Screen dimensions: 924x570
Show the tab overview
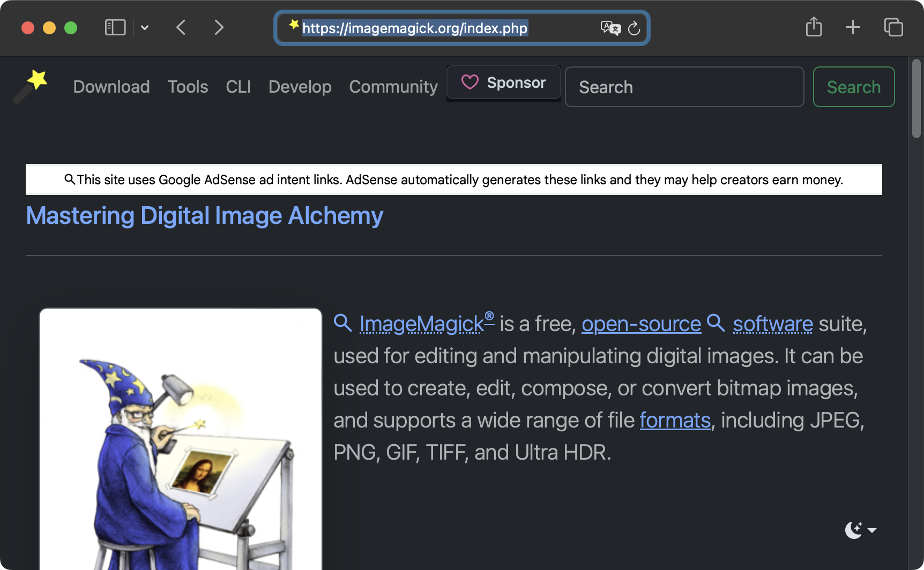[x=893, y=27]
